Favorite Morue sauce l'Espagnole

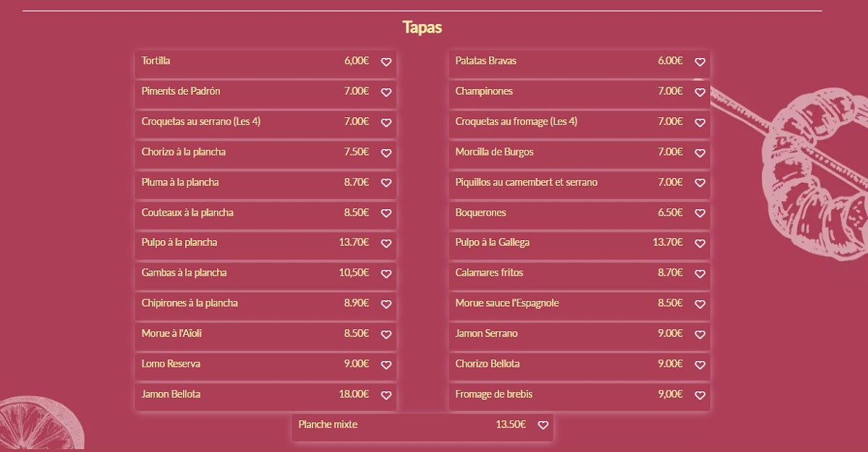(700, 304)
